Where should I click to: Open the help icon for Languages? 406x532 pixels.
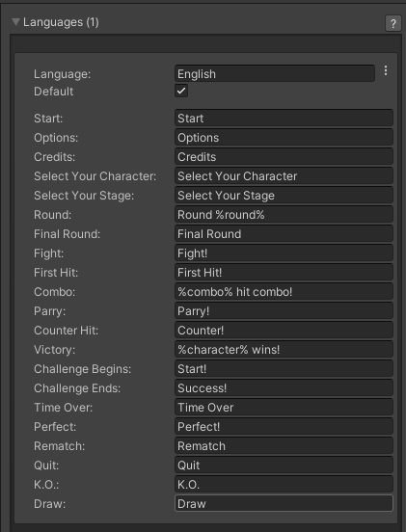click(x=393, y=23)
